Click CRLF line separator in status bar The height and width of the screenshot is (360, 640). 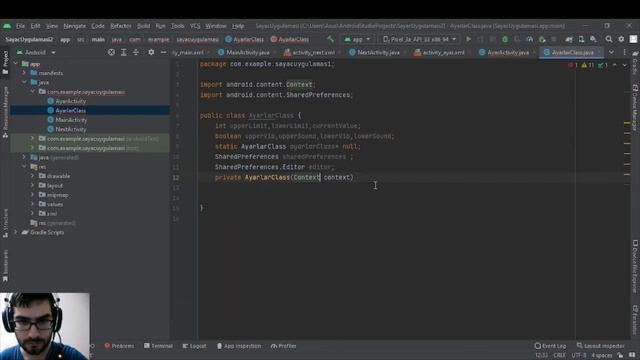[x=559, y=356]
